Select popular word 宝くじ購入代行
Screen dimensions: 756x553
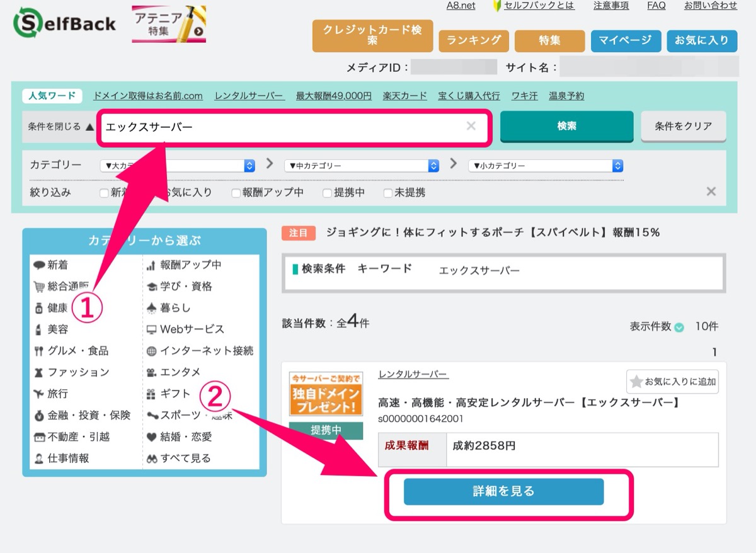[x=469, y=96]
